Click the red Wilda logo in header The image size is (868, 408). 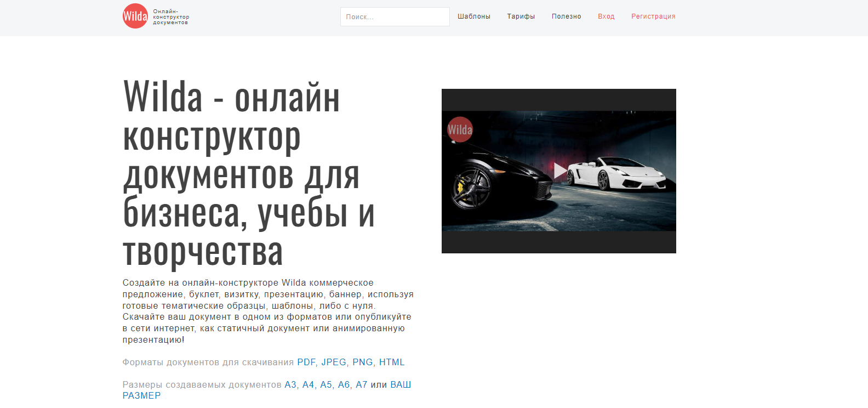[135, 16]
